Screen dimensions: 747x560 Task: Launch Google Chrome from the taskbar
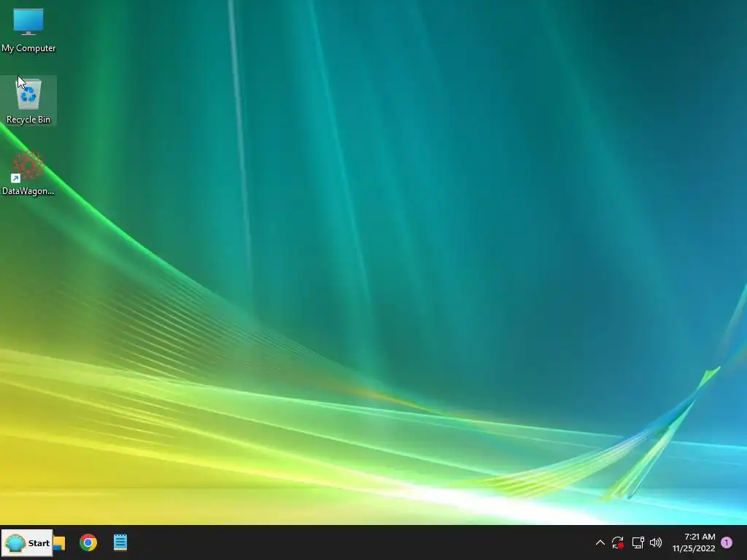(88, 542)
